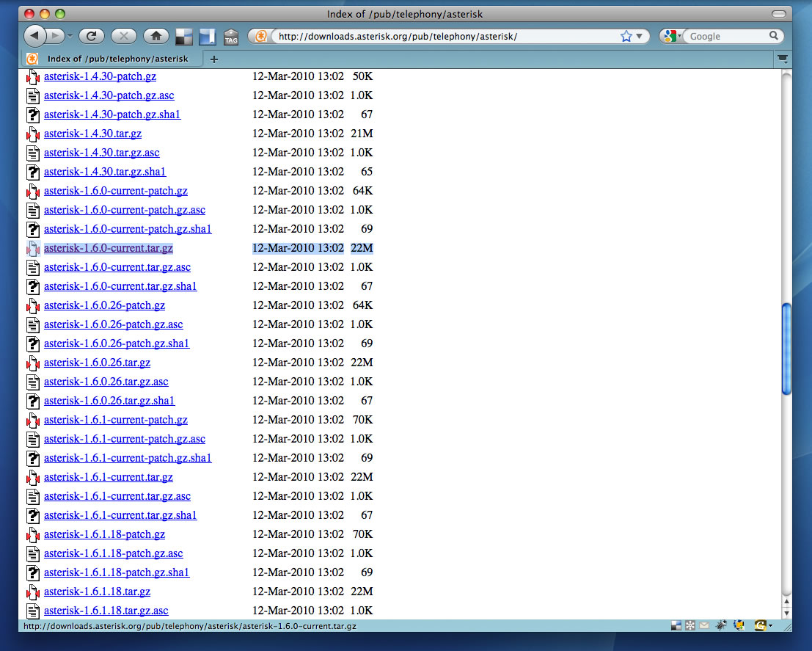Open the asterisk-1.4.30.tar.gz link
Screen dimensions: 812x651
(92, 134)
